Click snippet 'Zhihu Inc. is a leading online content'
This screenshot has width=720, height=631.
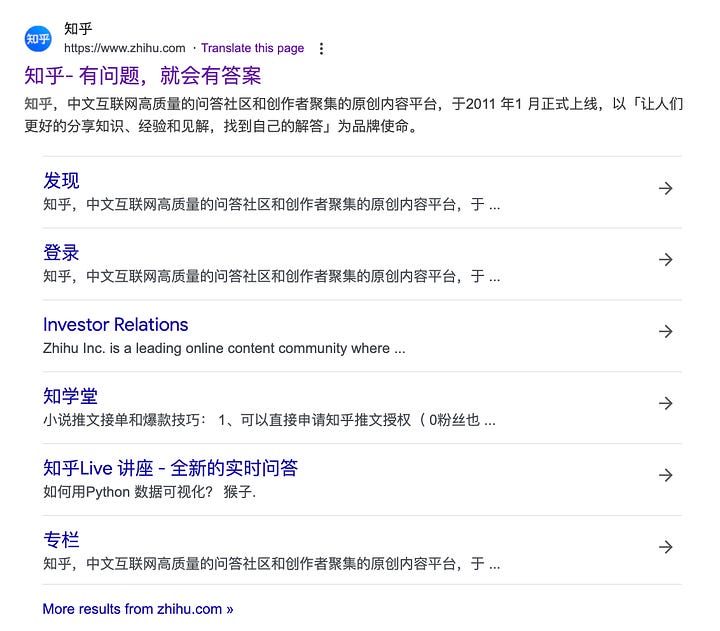(224, 349)
